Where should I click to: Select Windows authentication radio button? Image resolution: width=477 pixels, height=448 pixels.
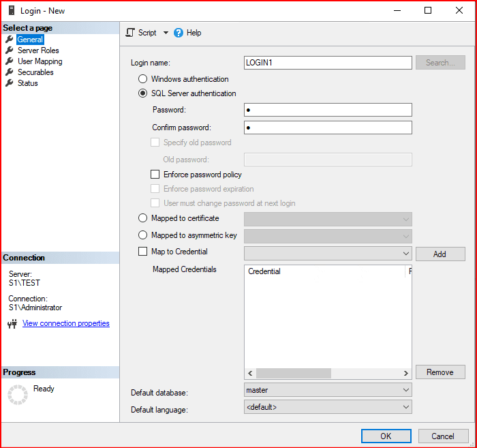pos(143,79)
